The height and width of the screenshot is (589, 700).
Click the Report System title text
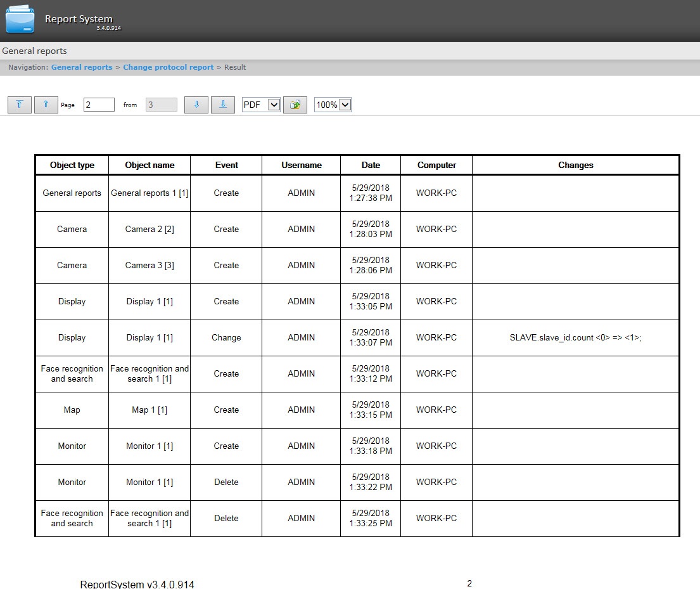(x=79, y=19)
